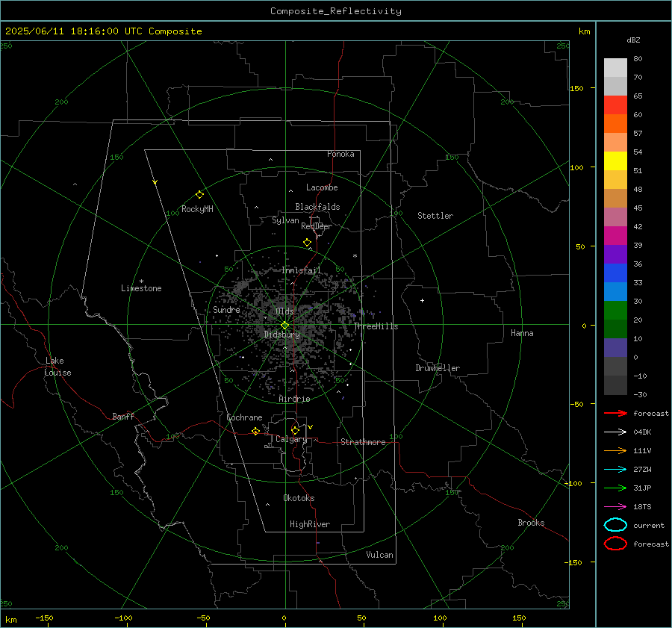Screen dimensions: 672x628
Task: Select the light blue 30–33 dBZ swatch
Action: pyautogui.click(x=615, y=291)
